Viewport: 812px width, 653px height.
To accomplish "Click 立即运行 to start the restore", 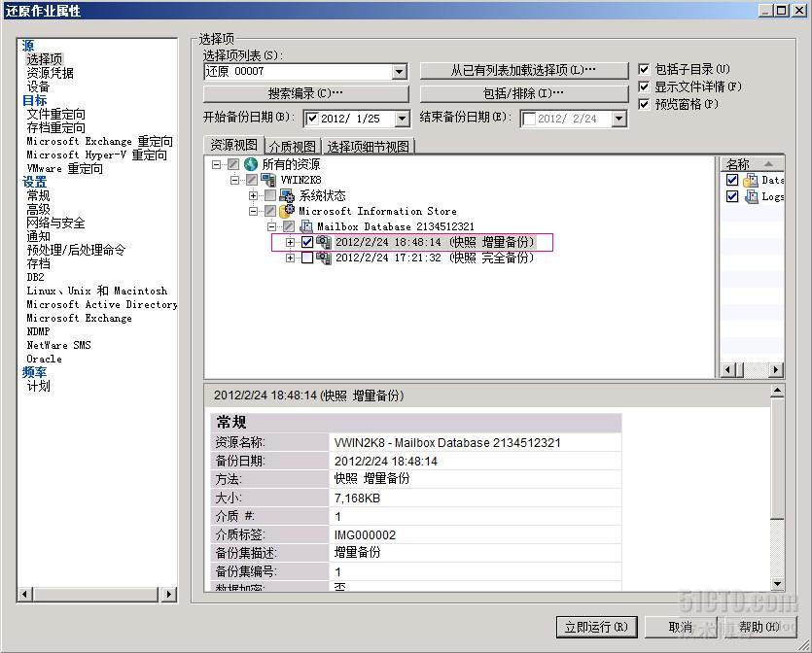I will [596, 627].
